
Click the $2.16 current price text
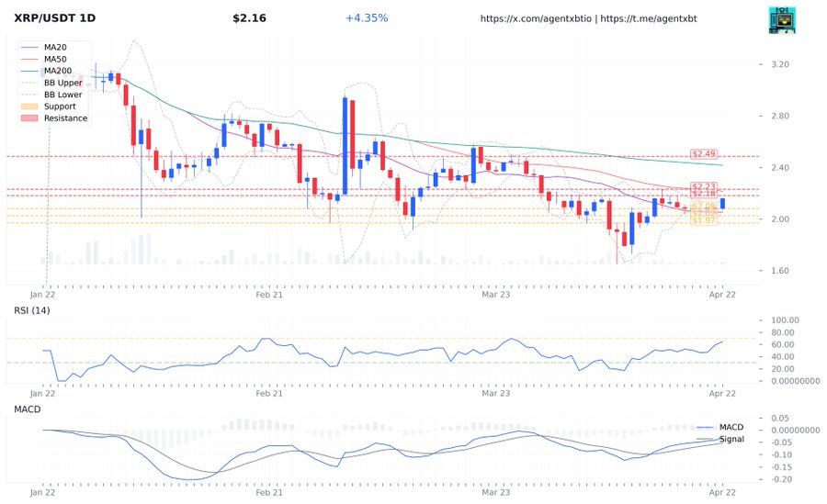[249, 18]
